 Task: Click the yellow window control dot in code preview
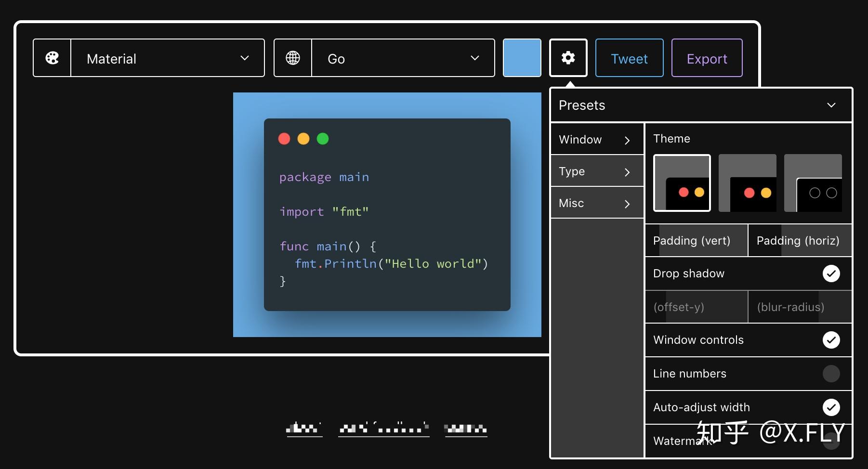tap(303, 139)
